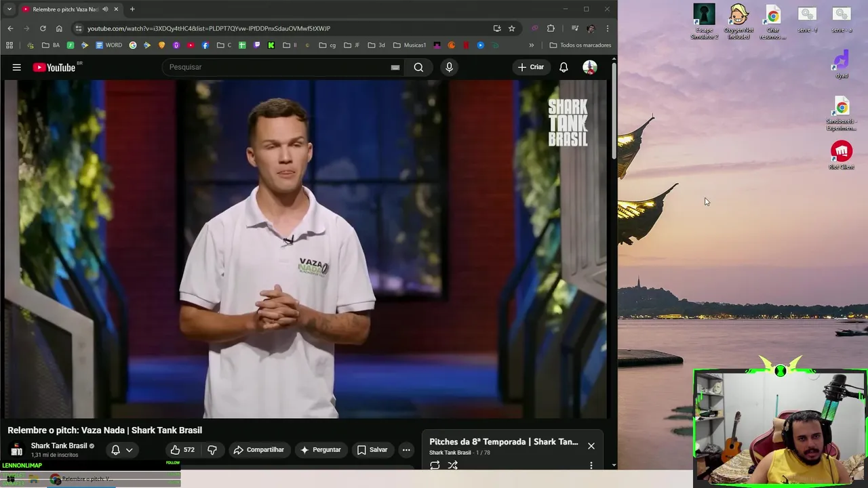This screenshot has height=488, width=868.
Task: Open the Chrome three-dot menu
Action: click(607, 28)
